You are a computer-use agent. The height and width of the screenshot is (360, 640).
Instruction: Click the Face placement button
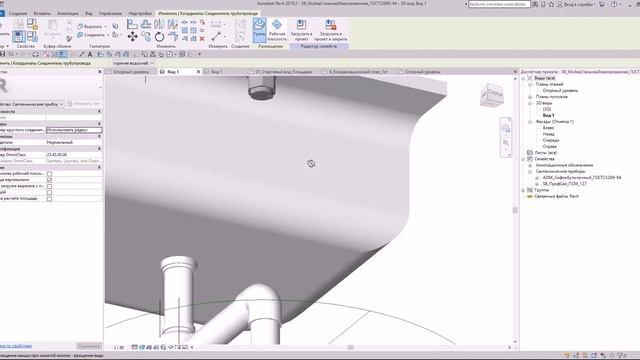[x=259, y=30]
